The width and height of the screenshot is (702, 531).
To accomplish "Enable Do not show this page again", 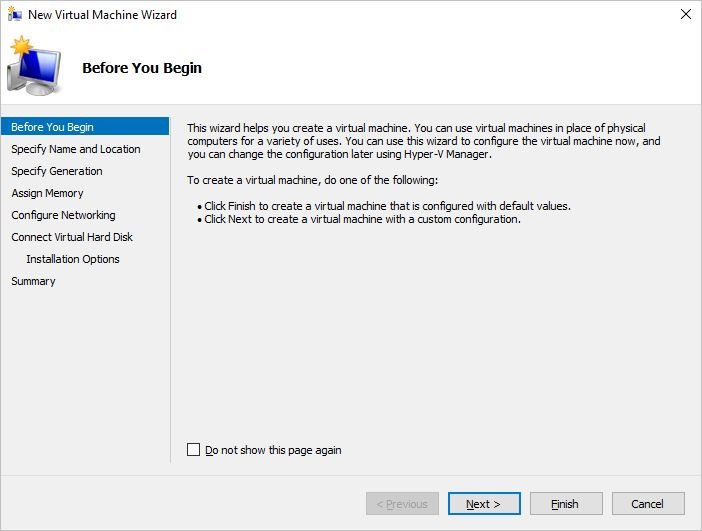I will (x=194, y=450).
